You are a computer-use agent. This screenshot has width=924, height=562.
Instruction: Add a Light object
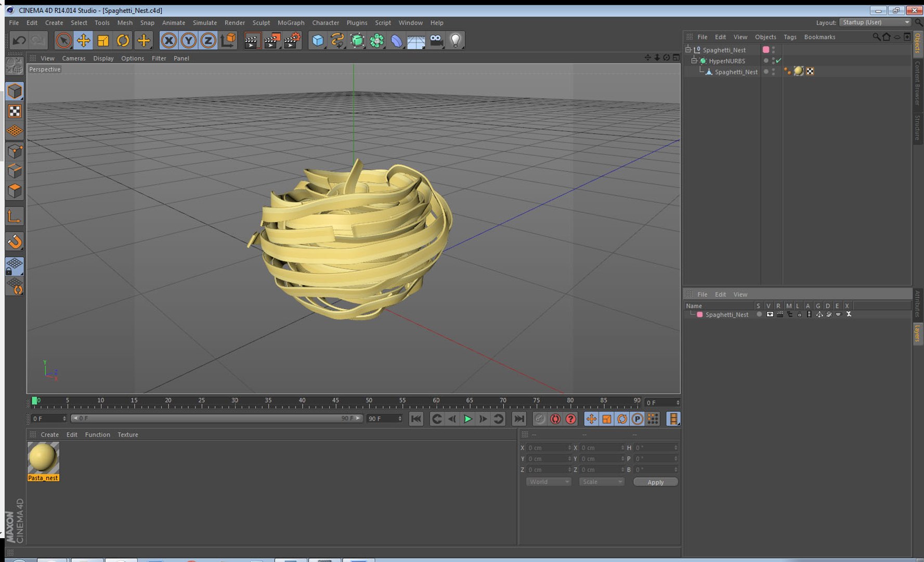click(x=456, y=41)
